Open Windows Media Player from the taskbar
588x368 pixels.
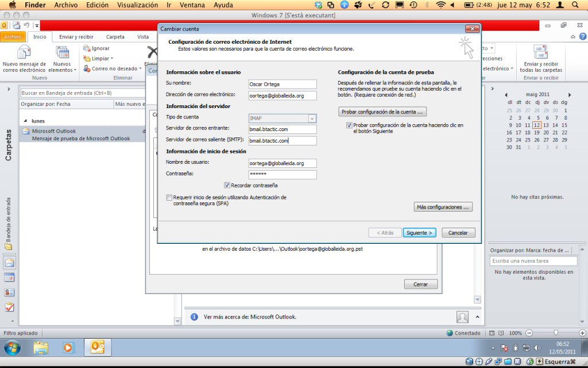69,347
